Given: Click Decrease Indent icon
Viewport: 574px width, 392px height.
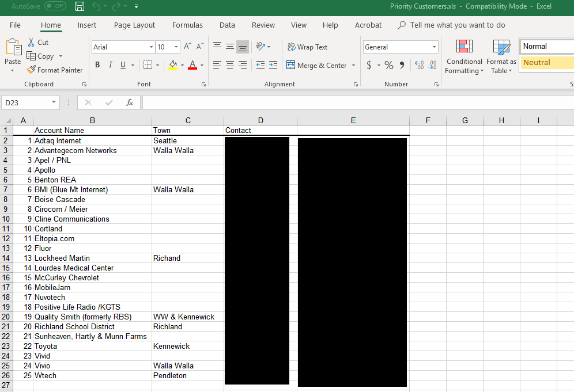Looking at the screenshot, I should tap(260, 65).
